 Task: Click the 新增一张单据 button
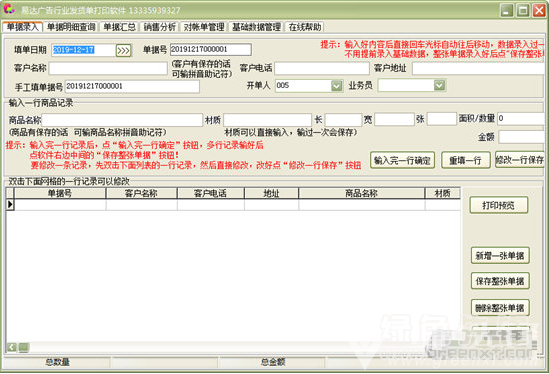pos(500,256)
